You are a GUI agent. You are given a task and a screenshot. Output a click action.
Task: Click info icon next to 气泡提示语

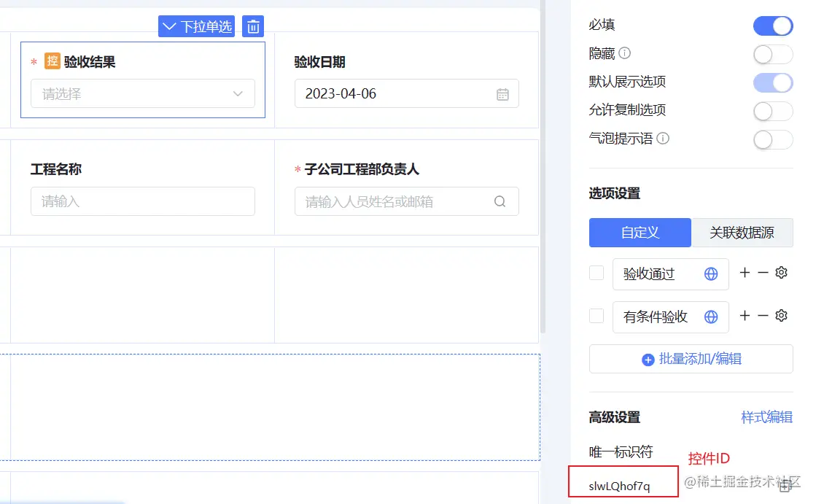click(x=662, y=138)
